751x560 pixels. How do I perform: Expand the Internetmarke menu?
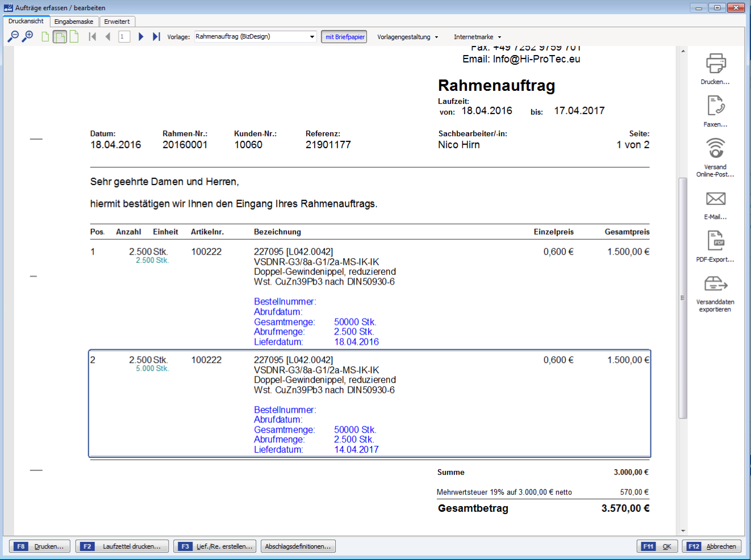(x=477, y=37)
